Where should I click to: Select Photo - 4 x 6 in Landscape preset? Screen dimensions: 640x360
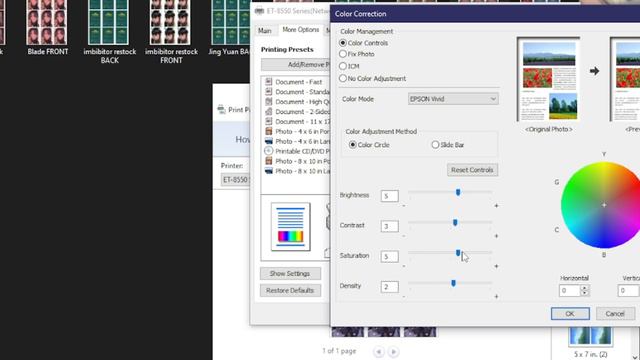click(297, 141)
